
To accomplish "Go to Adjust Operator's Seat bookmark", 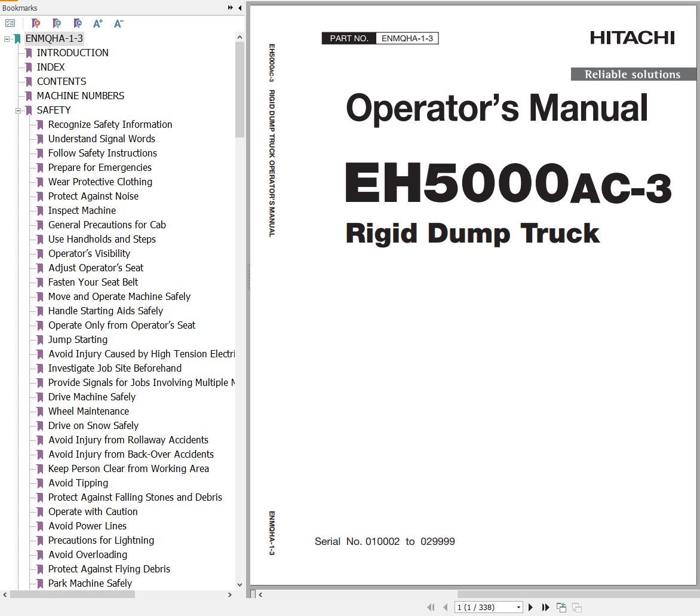I will point(96,268).
